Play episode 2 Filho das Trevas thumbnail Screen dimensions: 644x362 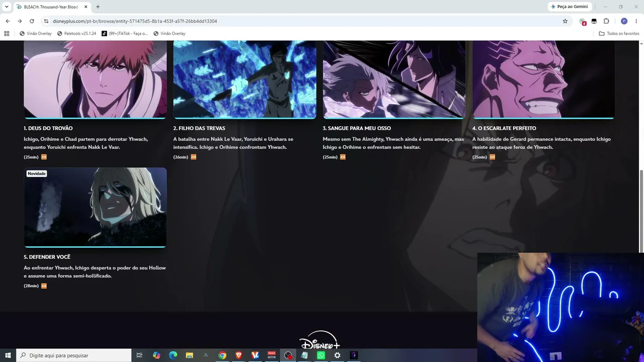245,79
